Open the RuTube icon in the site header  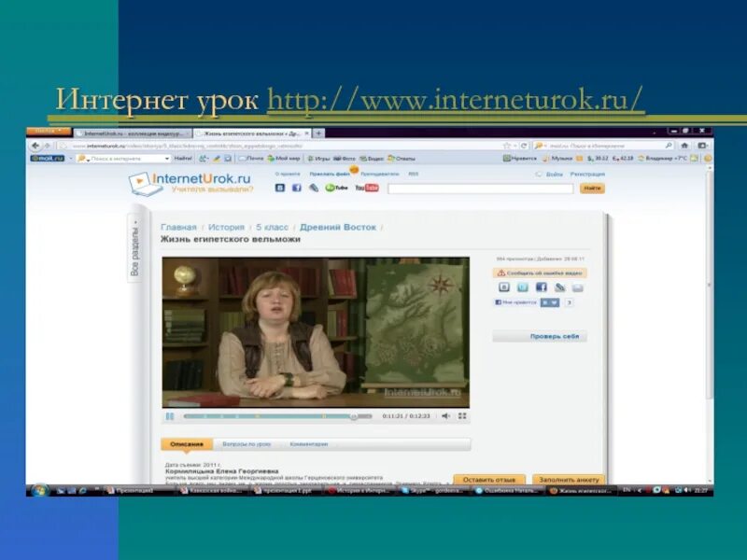point(336,188)
